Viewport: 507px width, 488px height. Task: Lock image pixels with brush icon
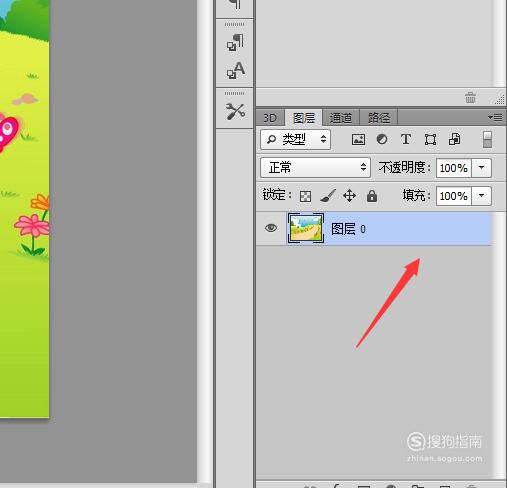[x=328, y=196]
